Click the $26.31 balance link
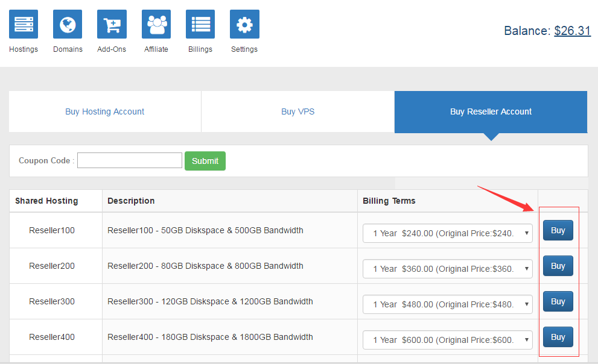Image resolution: width=598 pixels, height=364 pixels. (572, 31)
